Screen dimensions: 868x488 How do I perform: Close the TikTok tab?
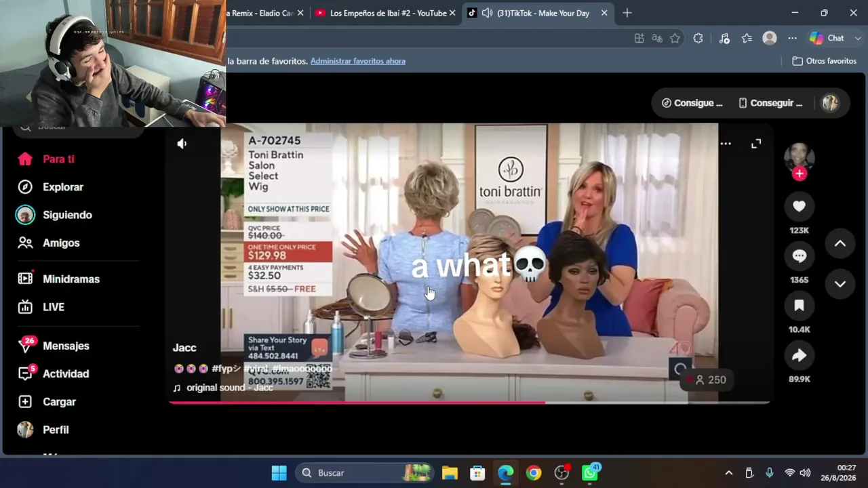pyautogui.click(x=604, y=13)
